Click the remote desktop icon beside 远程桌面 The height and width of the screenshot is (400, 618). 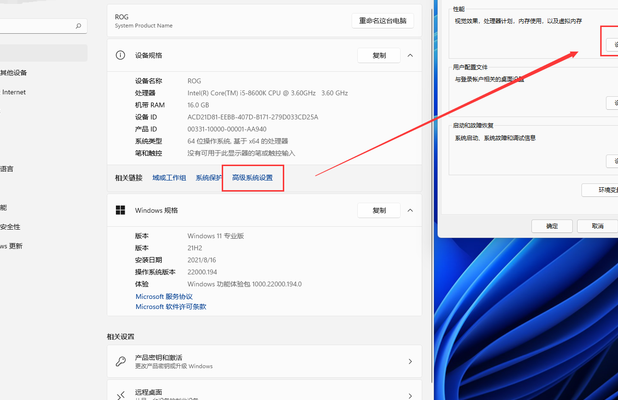click(121, 395)
